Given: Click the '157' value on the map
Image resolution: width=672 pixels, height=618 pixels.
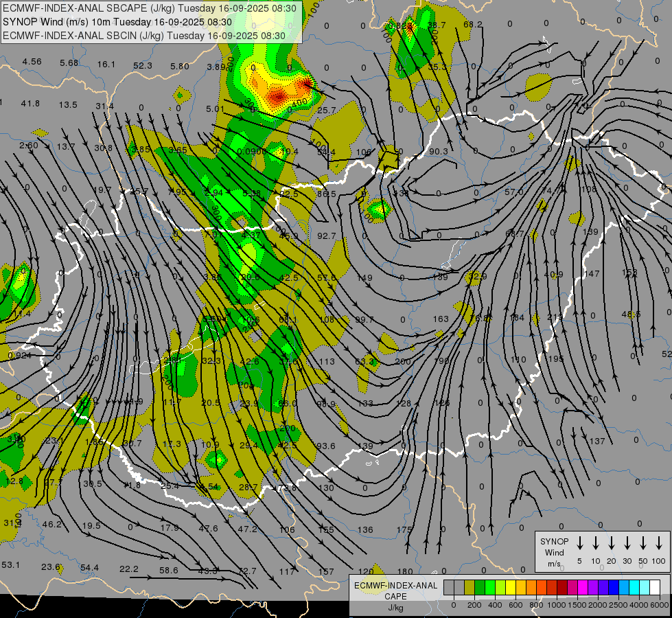Looking at the screenshot, I should (326, 571).
